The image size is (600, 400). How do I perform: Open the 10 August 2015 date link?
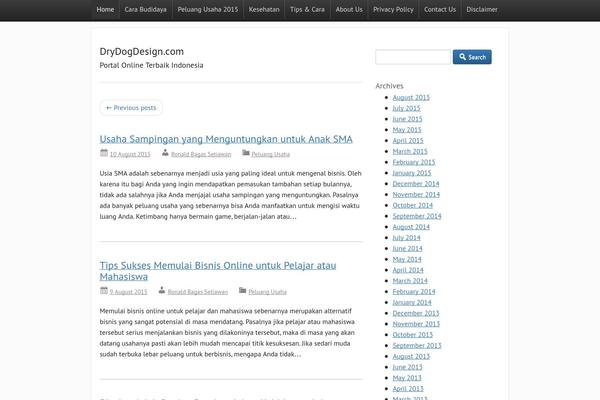pos(130,154)
